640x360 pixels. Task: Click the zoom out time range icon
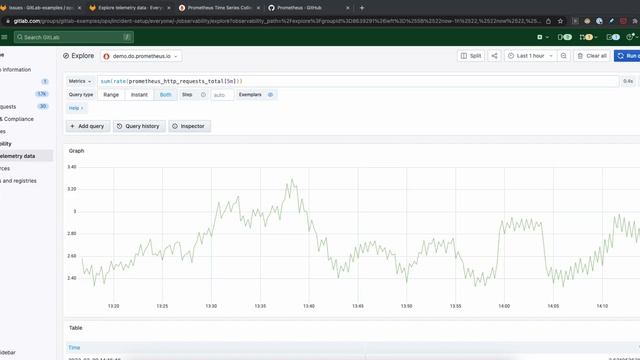point(563,56)
